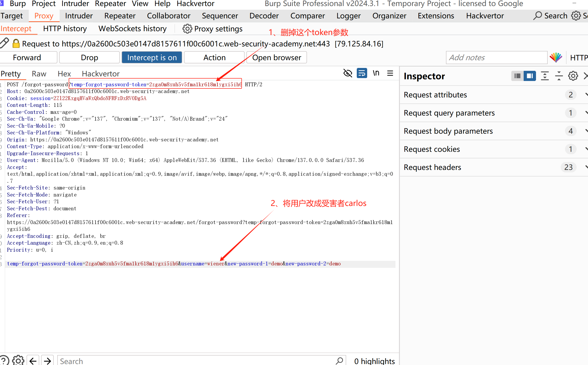Image resolution: width=588 pixels, height=365 pixels.
Task: Turn off the Intercept is on button
Action: point(152,58)
